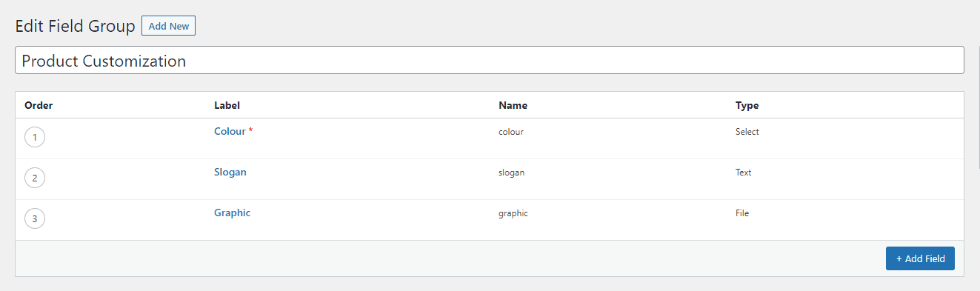The height and width of the screenshot is (291, 980).
Task: Click the graphic field name
Action: [x=513, y=213]
